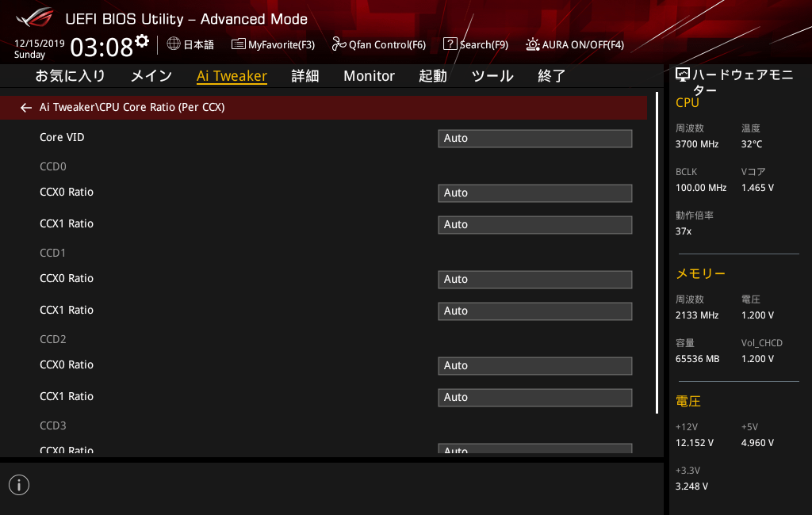The height and width of the screenshot is (515, 812).
Task: Open the ツール tab
Action: tap(492, 76)
